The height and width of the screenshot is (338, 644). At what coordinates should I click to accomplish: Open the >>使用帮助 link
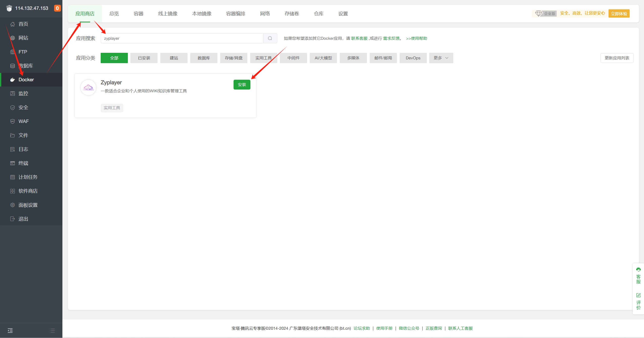click(x=416, y=38)
